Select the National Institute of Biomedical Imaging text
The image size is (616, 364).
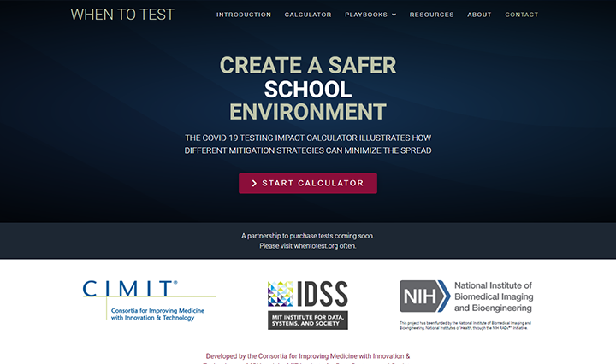494,296
